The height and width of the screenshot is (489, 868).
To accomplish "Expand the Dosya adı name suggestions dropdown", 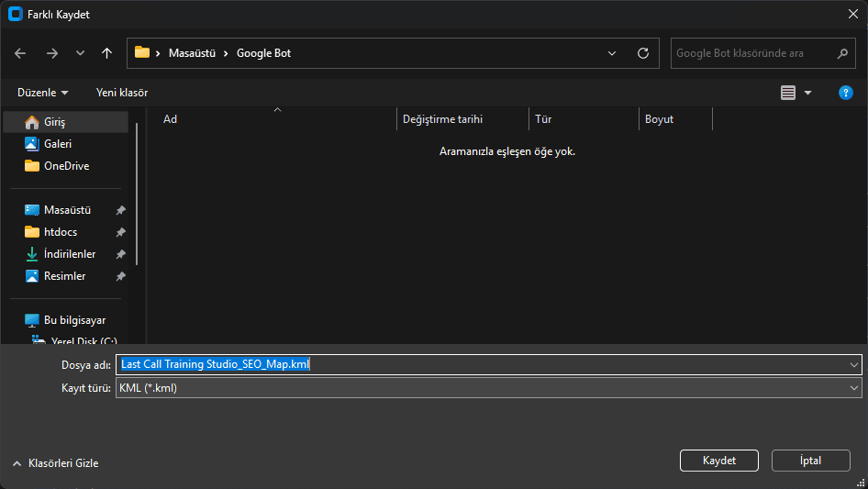I will (853, 364).
